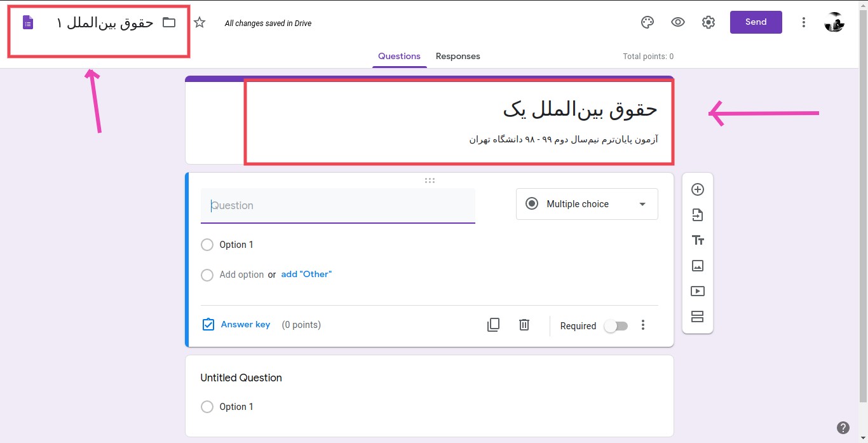The height and width of the screenshot is (443, 868).
Task: Edit the form document name in header
Action: pos(105,23)
